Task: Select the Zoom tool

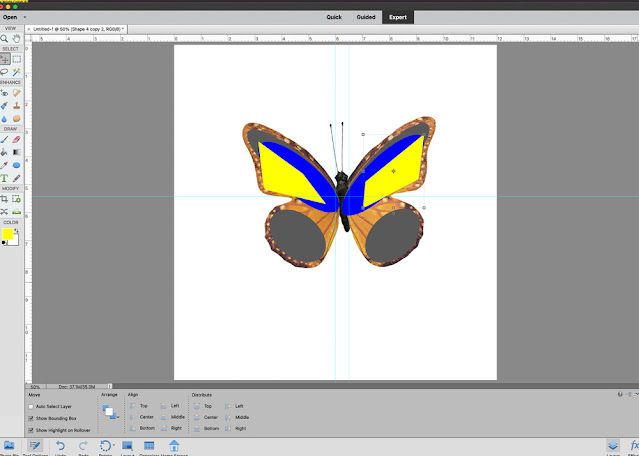Action: 4,39
